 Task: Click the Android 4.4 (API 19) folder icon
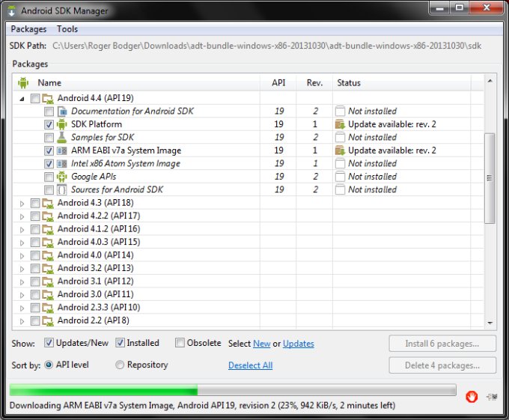(48, 98)
